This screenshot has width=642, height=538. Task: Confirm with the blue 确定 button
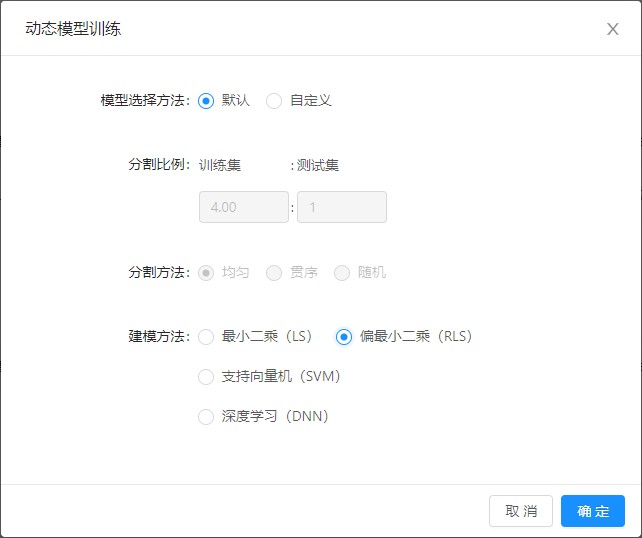tap(592, 511)
